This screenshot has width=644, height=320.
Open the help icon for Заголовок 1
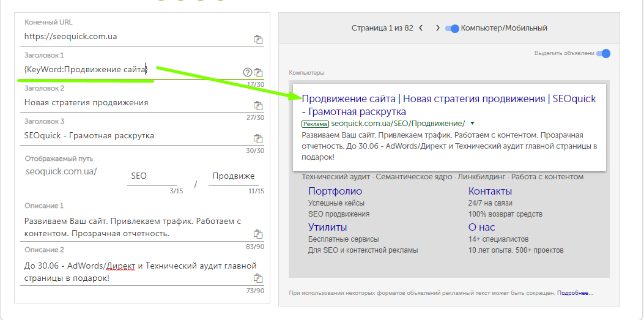tap(247, 73)
